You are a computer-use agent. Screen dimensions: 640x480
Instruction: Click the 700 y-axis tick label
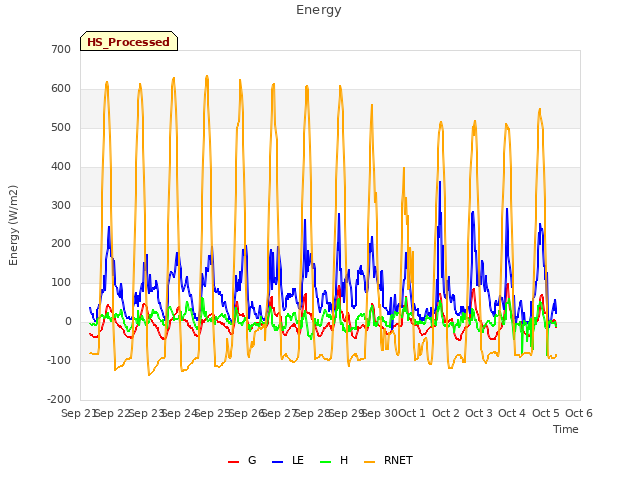pos(61,49)
